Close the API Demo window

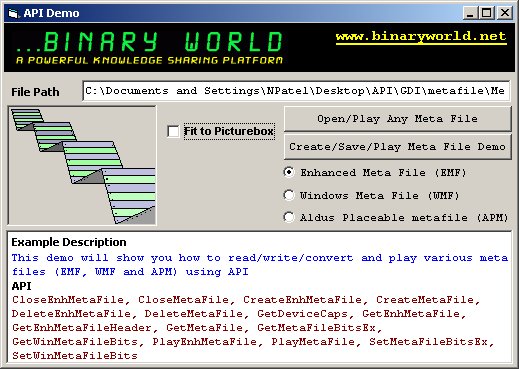click(505, 13)
